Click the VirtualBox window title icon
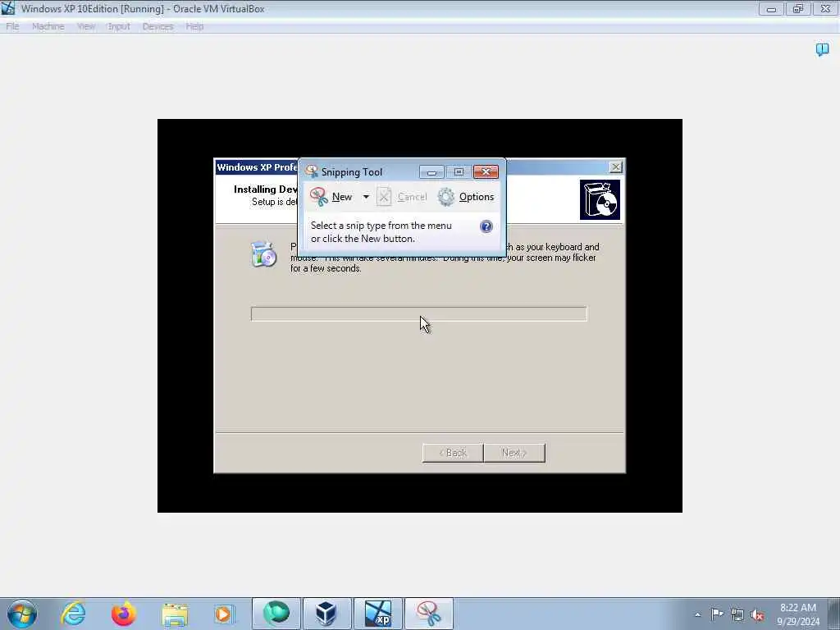Screen dimensions: 840x630 point(8,8)
